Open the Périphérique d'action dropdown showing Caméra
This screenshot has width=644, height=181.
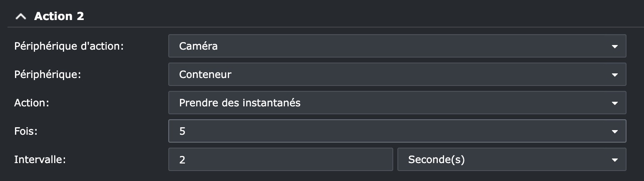click(x=397, y=46)
